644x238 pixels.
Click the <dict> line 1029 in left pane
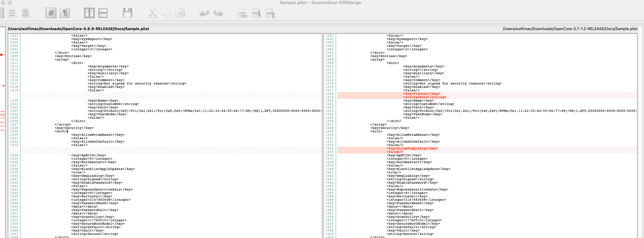[61, 131]
